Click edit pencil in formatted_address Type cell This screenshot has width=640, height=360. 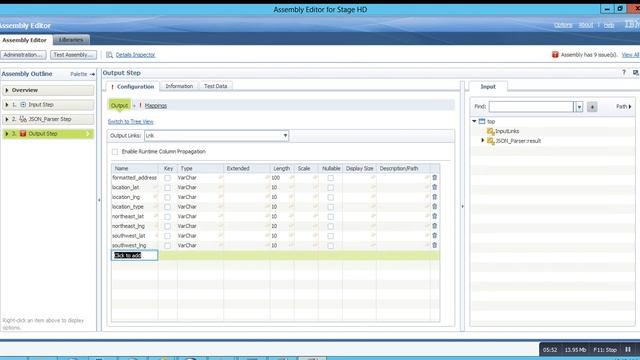click(220, 178)
